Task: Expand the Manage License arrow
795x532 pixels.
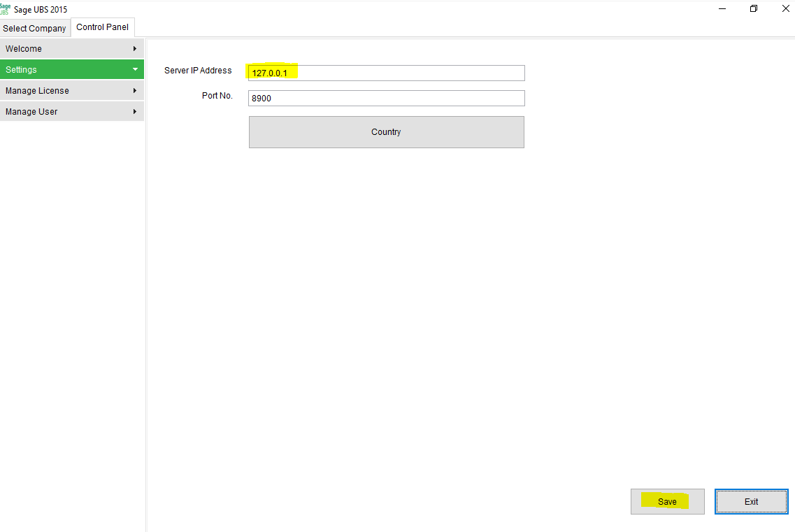Action: point(135,90)
